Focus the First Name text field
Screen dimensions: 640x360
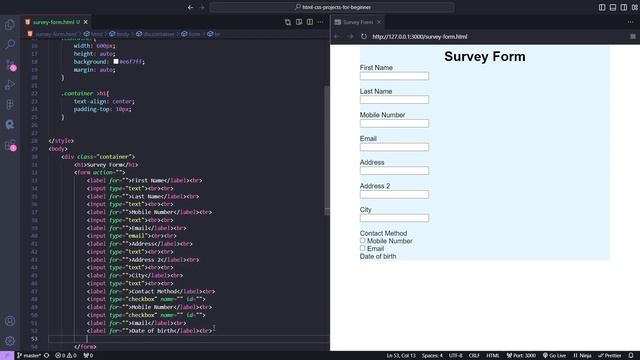[x=394, y=76]
